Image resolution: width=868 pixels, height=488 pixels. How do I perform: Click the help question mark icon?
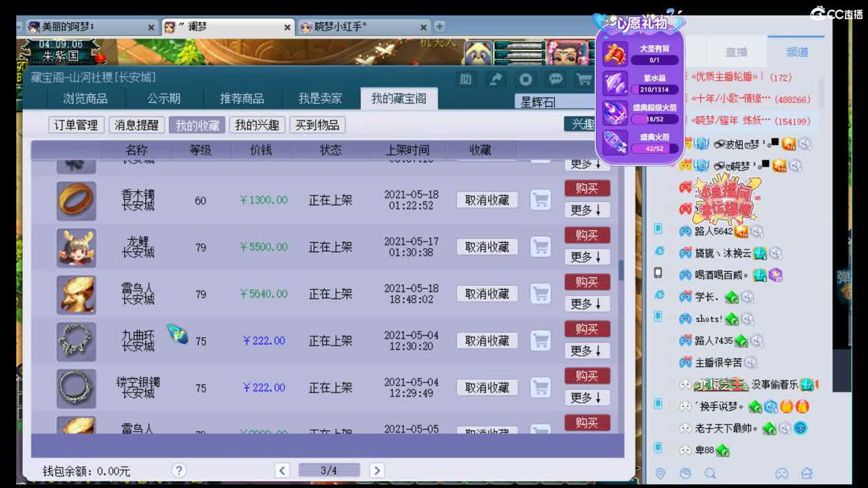click(x=179, y=470)
